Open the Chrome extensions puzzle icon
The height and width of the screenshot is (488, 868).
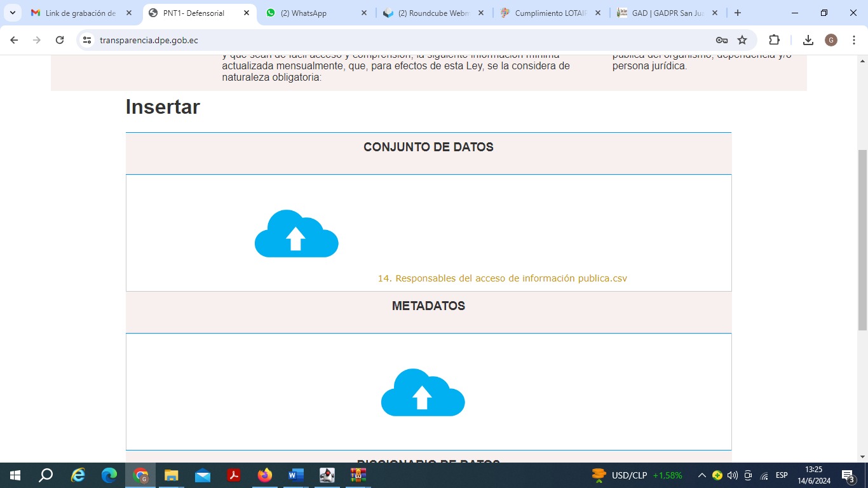tap(774, 40)
